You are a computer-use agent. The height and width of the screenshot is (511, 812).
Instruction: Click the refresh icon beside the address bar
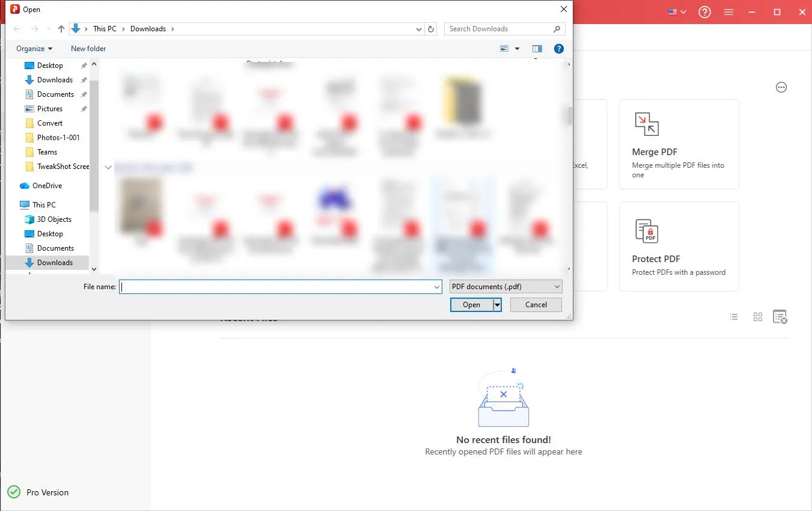[x=431, y=28]
